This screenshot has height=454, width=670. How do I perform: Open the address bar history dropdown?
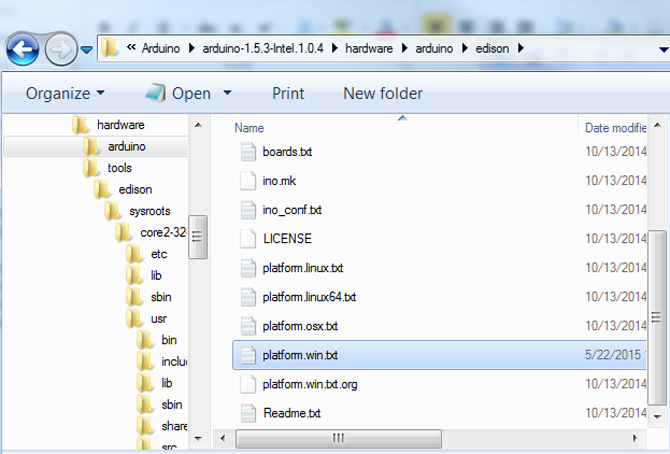pos(664,50)
